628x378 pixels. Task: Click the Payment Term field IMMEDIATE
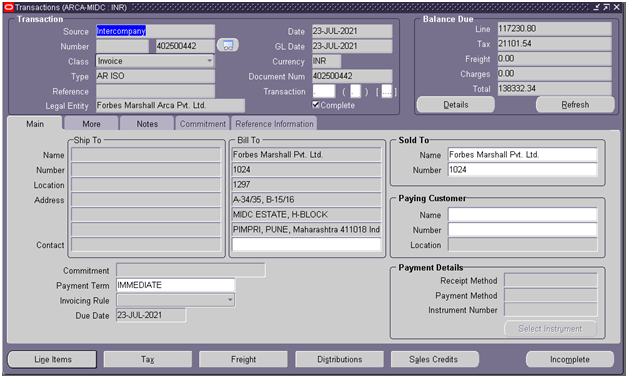tap(175, 285)
